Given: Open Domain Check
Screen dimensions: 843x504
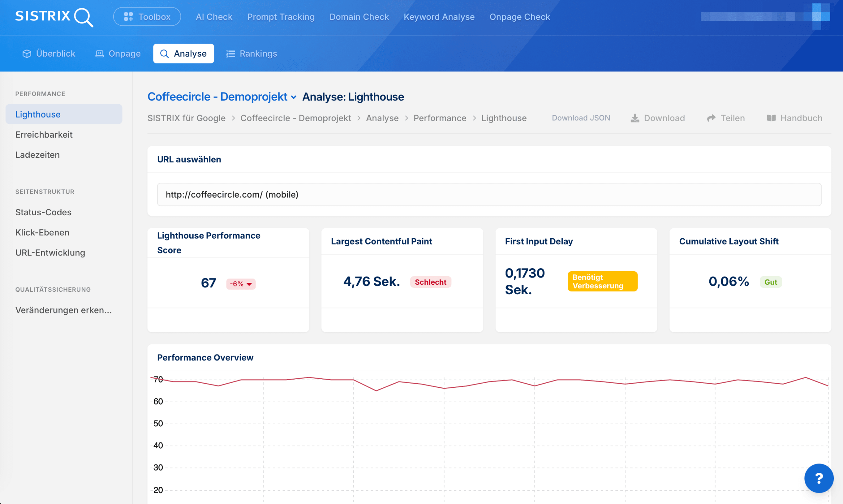Looking at the screenshot, I should pos(359,17).
